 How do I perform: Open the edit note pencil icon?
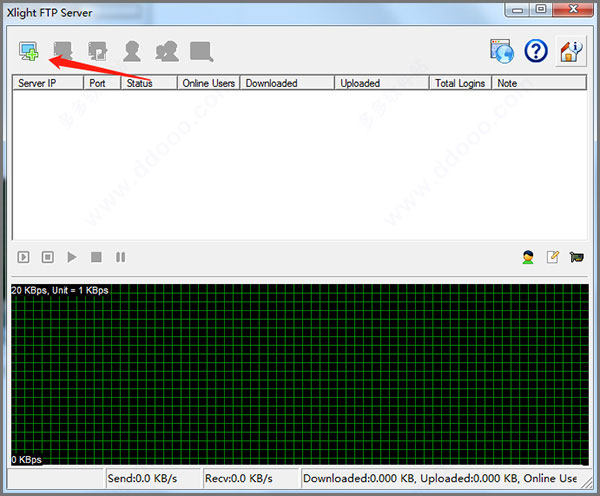[x=553, y=257]
